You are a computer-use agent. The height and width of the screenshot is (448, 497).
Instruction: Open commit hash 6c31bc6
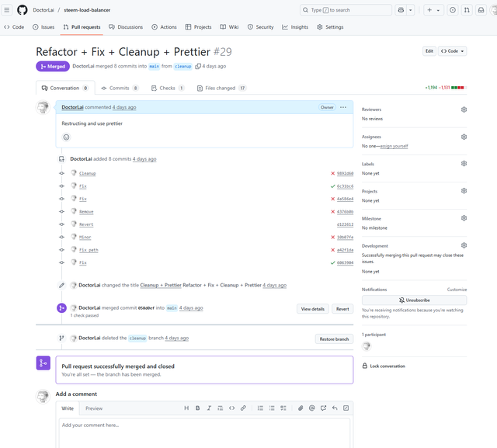[x=345, y=186]
